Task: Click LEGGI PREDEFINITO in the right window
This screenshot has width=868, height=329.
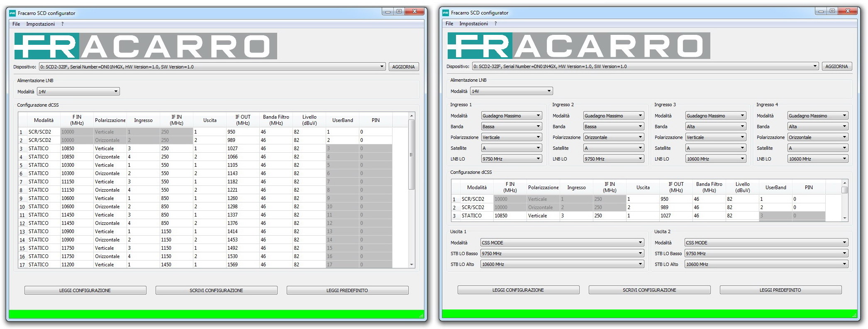Action: coord(780,290)
